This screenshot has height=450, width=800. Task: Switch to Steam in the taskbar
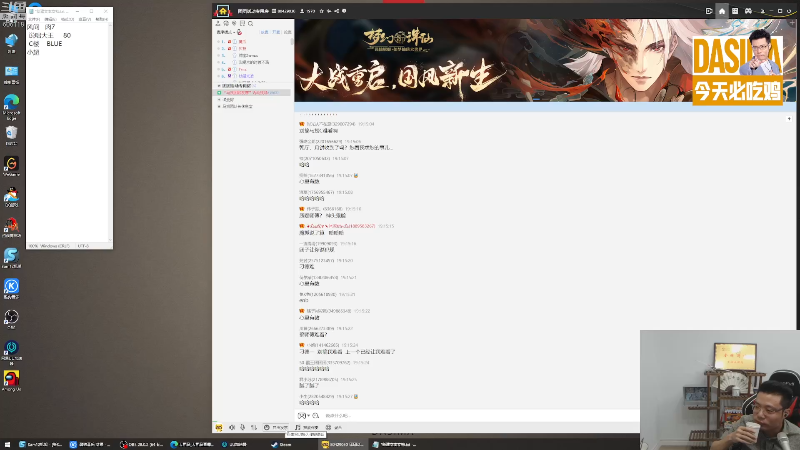click(x=281, y=444)
